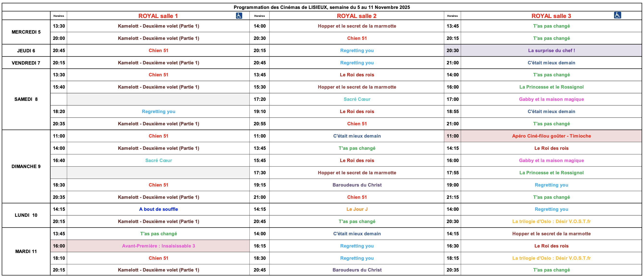The height and width of the screenshot is (278, 644).
Task: Select A bout de souffle on Lundi
Action: click(x=158, y=209)
